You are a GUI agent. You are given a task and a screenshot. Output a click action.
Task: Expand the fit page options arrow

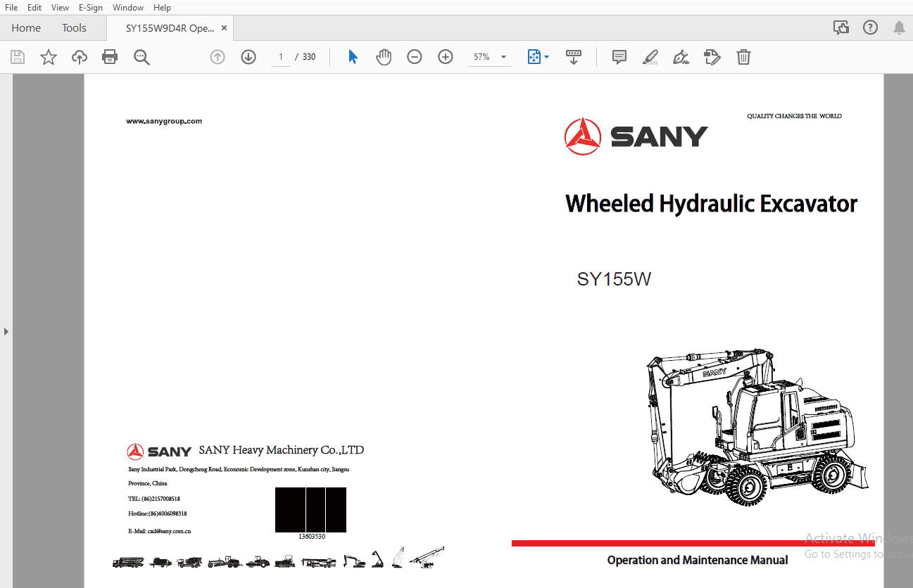[547, 57]
